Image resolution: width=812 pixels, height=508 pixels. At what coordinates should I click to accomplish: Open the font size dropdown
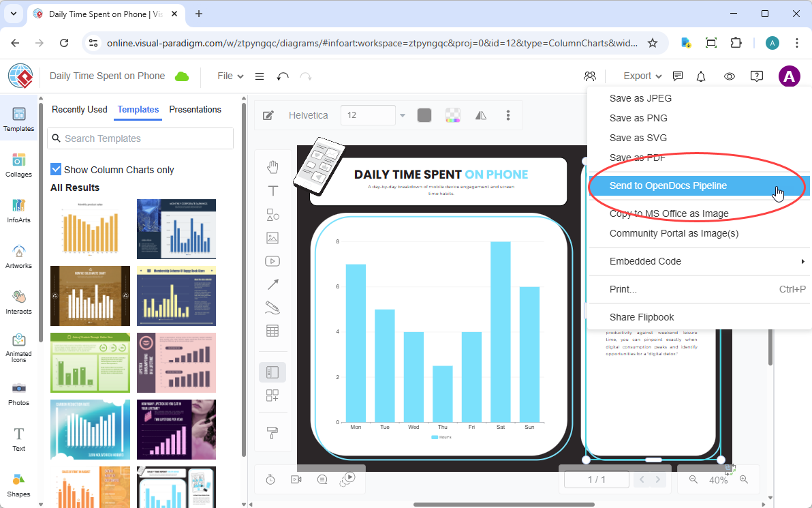tap(402, 115)
